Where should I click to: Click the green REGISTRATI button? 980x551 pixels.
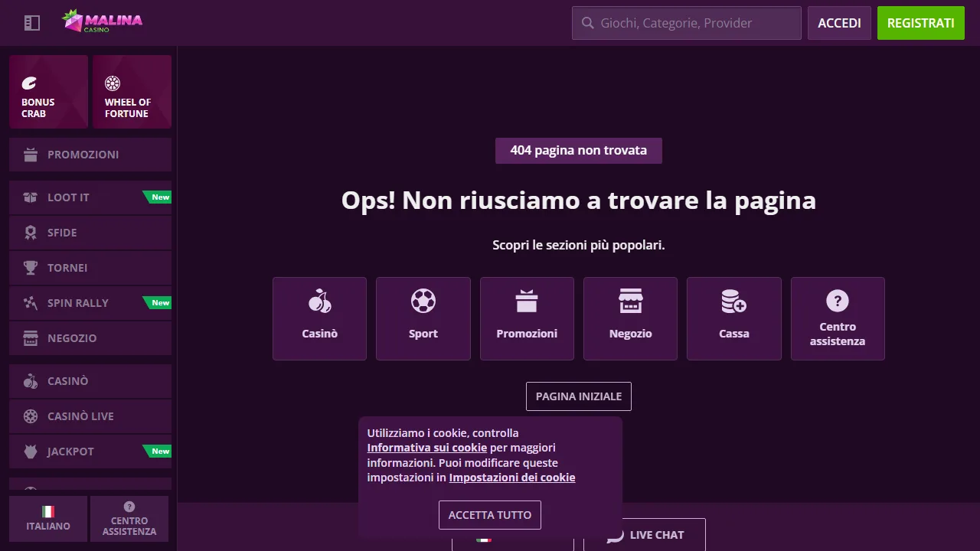tap(920, 23)
